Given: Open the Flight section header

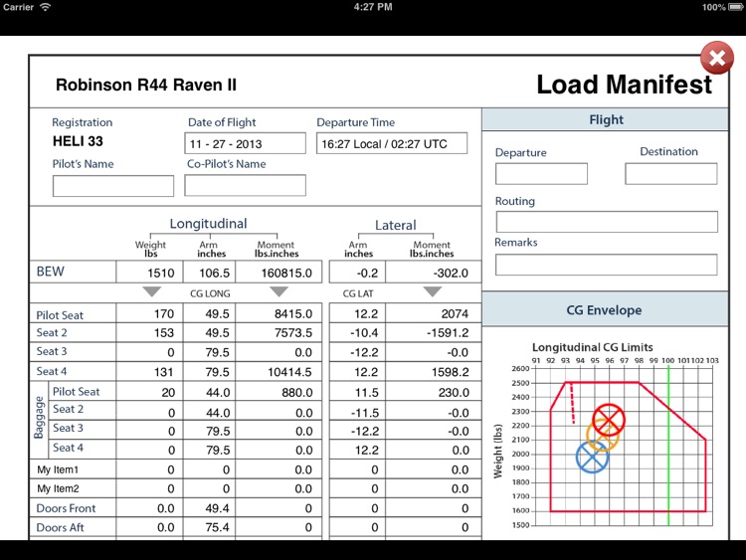Looking at the screenshot, I should pyautogui.click(x=605, y=119).
